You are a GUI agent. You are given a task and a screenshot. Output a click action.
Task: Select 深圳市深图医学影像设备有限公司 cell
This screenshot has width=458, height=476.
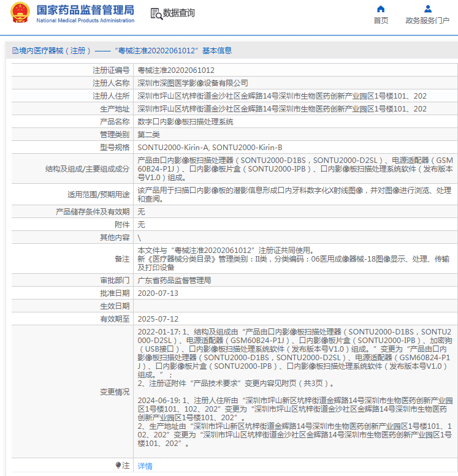pyautogui.click(x=193, y=83)
